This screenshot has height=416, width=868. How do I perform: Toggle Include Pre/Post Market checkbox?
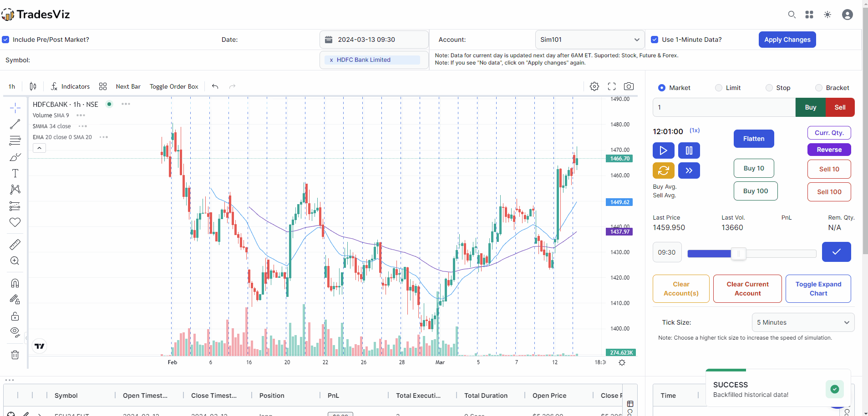pyautogui.click(x=5, y=40)
